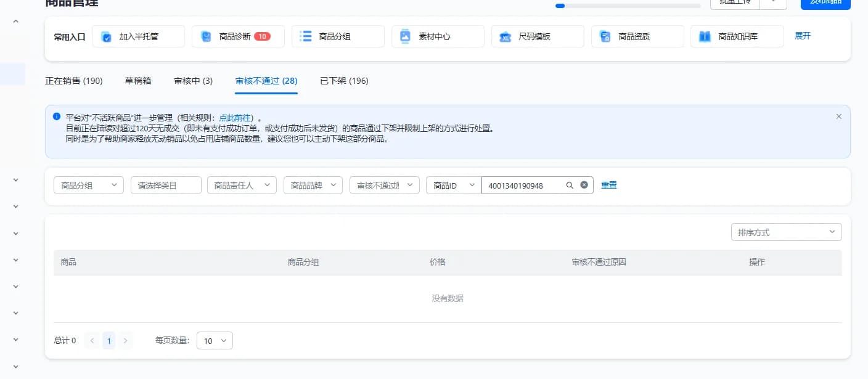Open 素材中心 material center icon
The image size is (868, 379).
coord(405,36)
